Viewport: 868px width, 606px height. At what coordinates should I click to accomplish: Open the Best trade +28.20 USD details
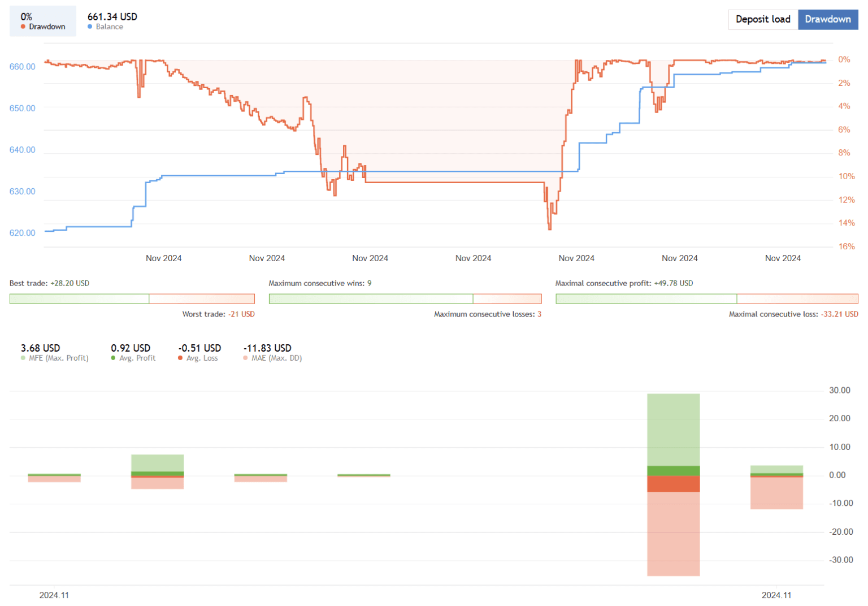point(49,283)
